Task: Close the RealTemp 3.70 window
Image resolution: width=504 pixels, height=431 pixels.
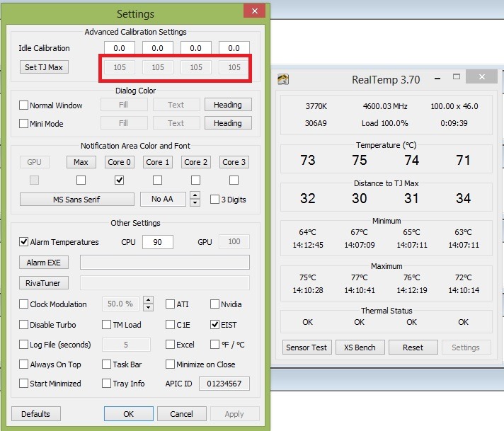Action: point(481,77)
